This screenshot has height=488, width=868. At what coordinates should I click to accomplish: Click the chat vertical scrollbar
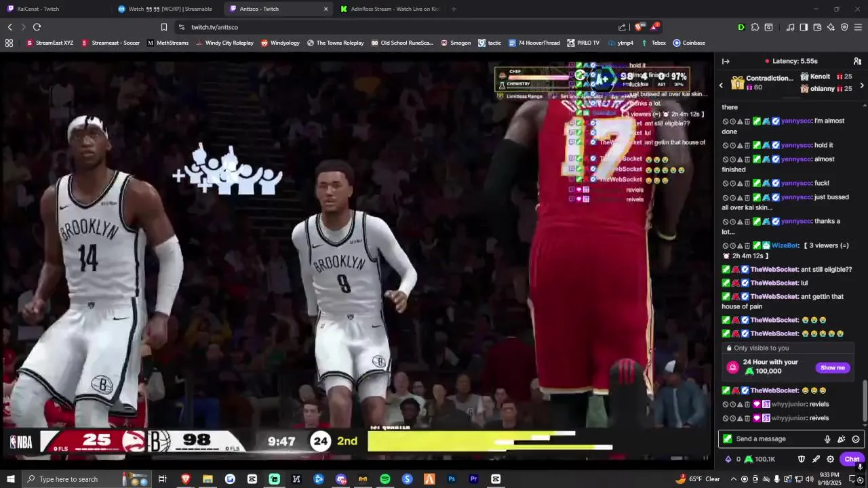[x=865, y=400]
